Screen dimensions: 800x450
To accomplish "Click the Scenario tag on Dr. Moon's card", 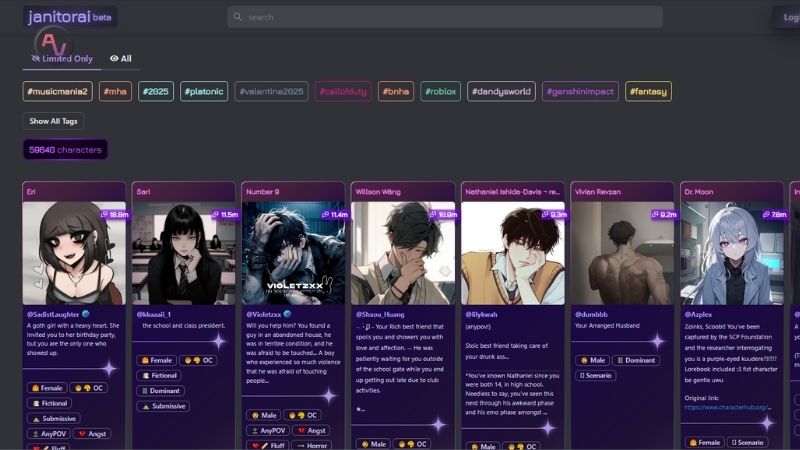I will 747,442.
